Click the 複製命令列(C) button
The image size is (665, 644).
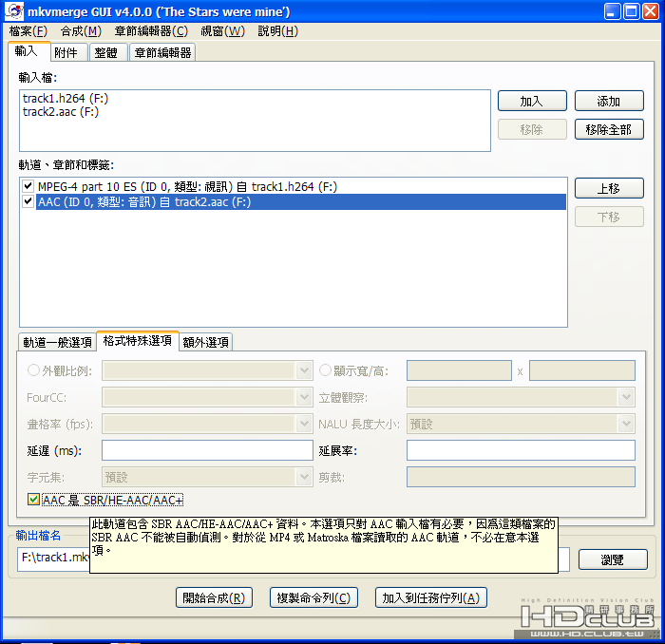pyautogui.click(x=313, y=597)
